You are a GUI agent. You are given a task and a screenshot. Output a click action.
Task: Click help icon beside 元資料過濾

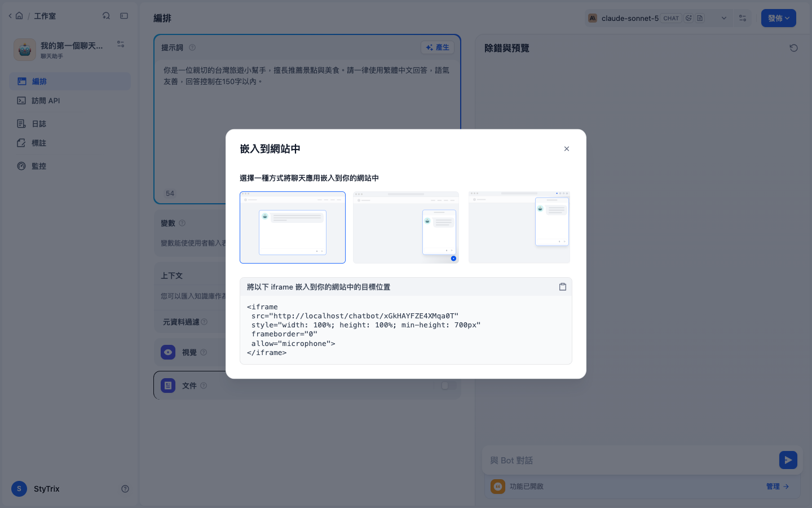pos(204,322)
